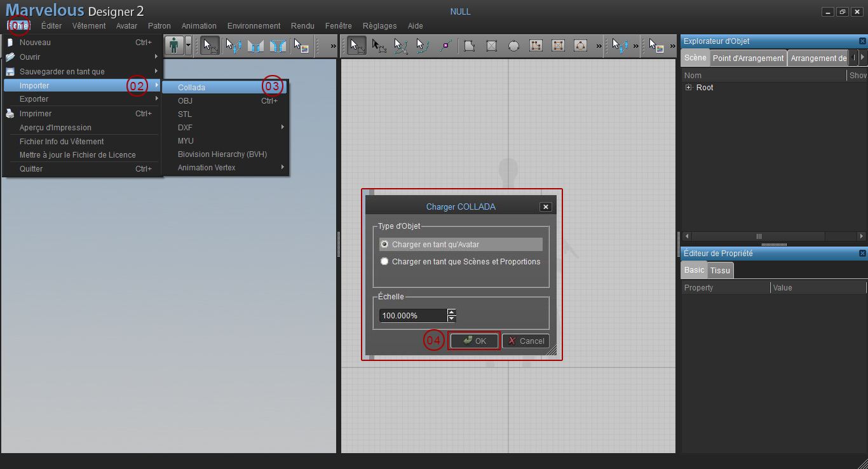Screen dimensions: 868x469
Task: Open the Vêtement menu
Action: [x=89, y=26]
